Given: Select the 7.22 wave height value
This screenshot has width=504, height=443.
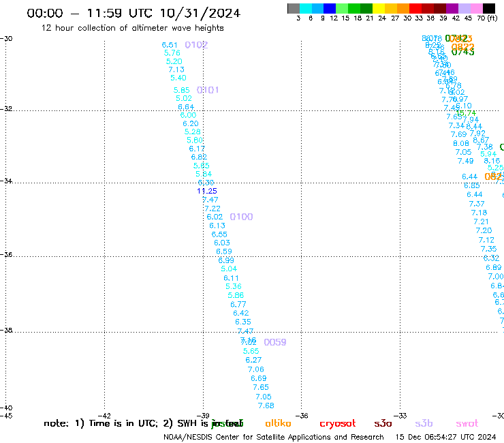Looking at the screenshot, I should pos(212,209).
